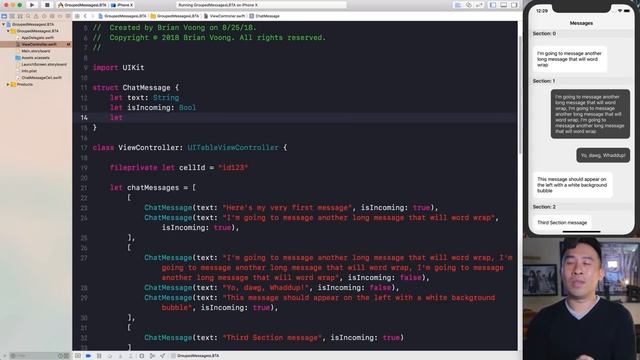The height and width of the screenshot is (360, 640).
Task: Open the related items grid menu
Action: click(77, 16)
